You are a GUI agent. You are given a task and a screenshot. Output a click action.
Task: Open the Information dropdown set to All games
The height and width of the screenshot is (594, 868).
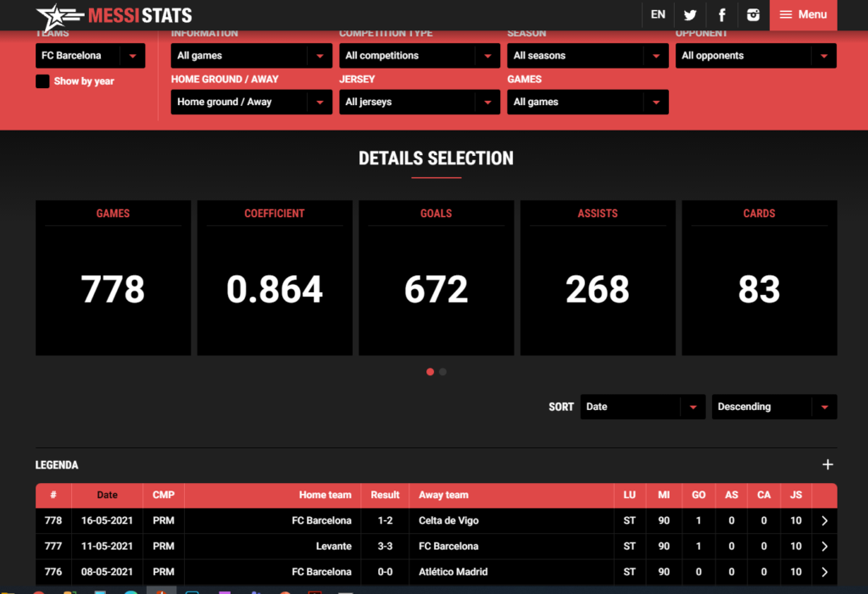point(251,56)
